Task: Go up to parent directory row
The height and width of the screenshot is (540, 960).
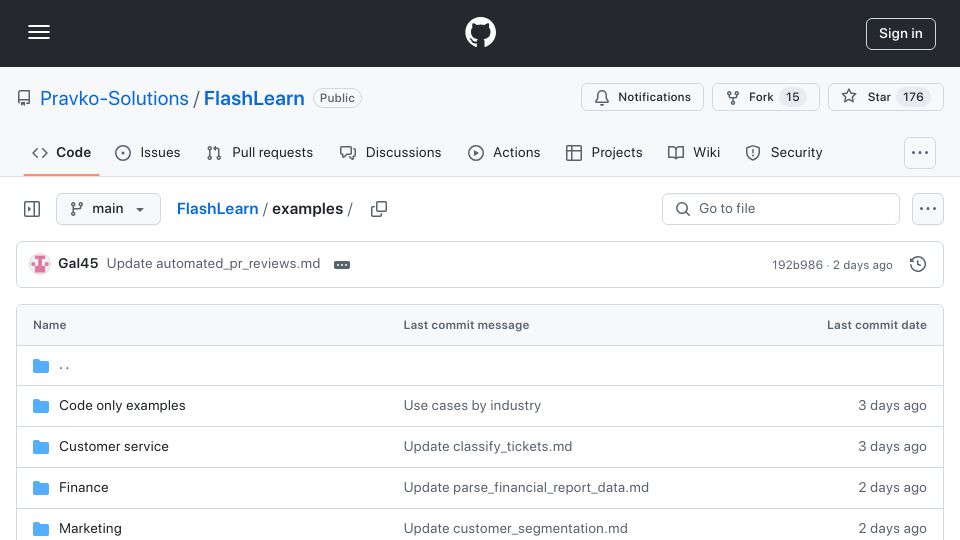Action: 480,366
